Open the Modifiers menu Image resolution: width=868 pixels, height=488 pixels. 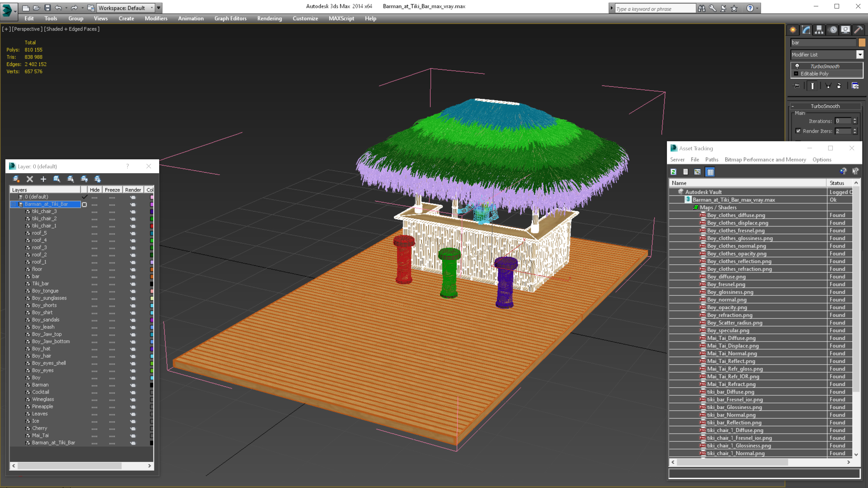[156, 18]
